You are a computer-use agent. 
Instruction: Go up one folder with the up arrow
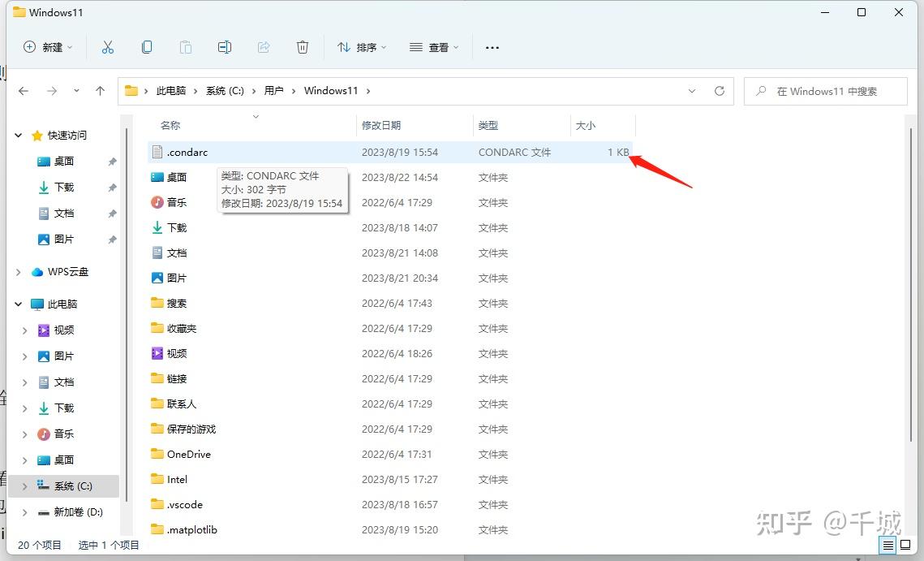[100, 91]
